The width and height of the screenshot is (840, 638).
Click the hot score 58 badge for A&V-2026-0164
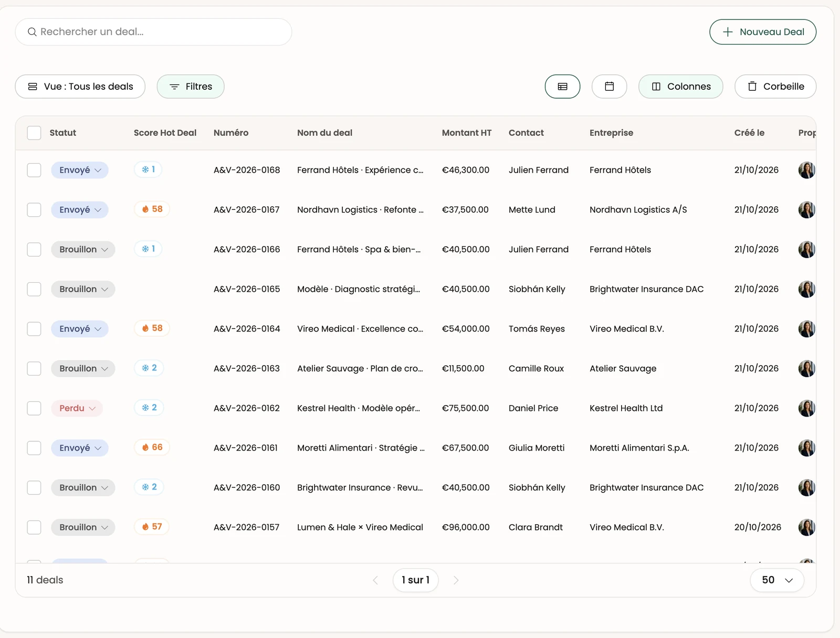click(x=152, y=328)
